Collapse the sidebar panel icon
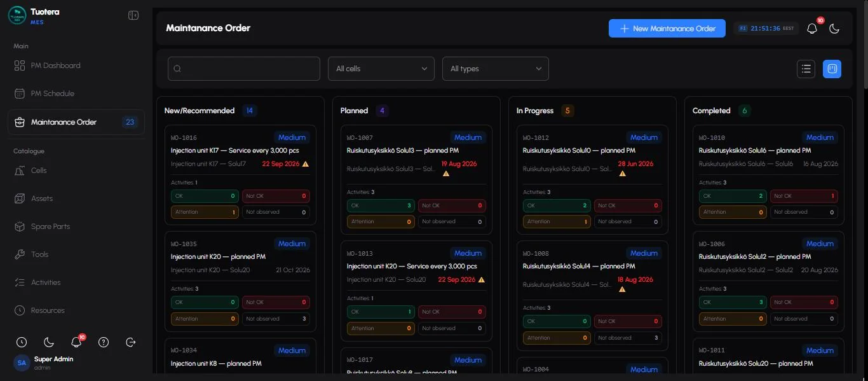Screen dimensions: 868x381 [133, 15]
